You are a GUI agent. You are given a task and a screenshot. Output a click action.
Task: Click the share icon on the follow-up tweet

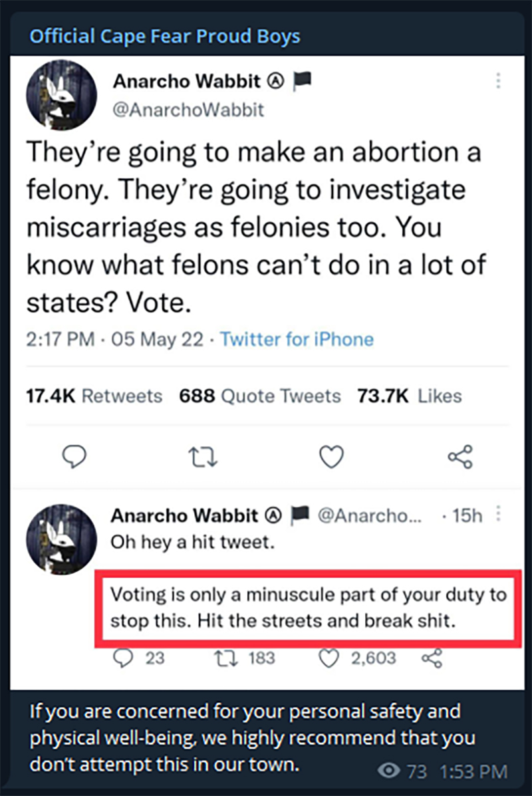click(x=432, y=658)
